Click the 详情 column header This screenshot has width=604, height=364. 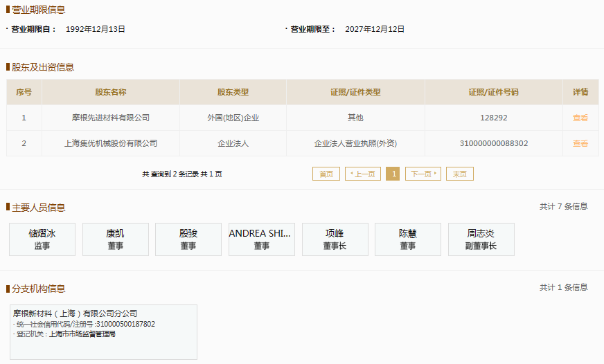pyautogui.click(x=580, y=92)
